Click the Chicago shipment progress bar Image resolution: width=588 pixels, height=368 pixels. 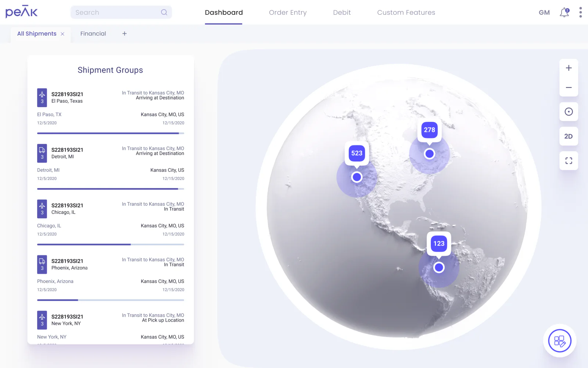tap(111, 244)
